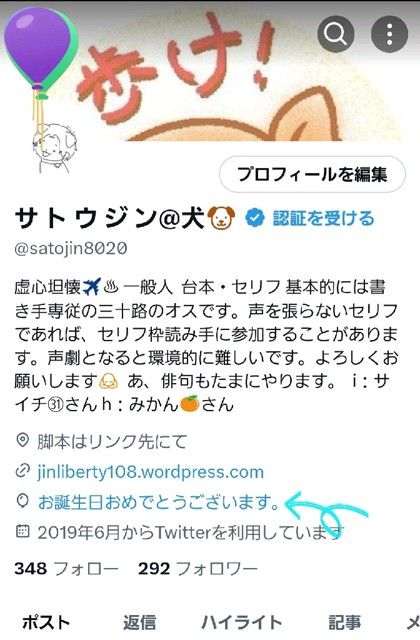Switch to the 記事 tab
This screenshot has height=640, width=420.
345,622
